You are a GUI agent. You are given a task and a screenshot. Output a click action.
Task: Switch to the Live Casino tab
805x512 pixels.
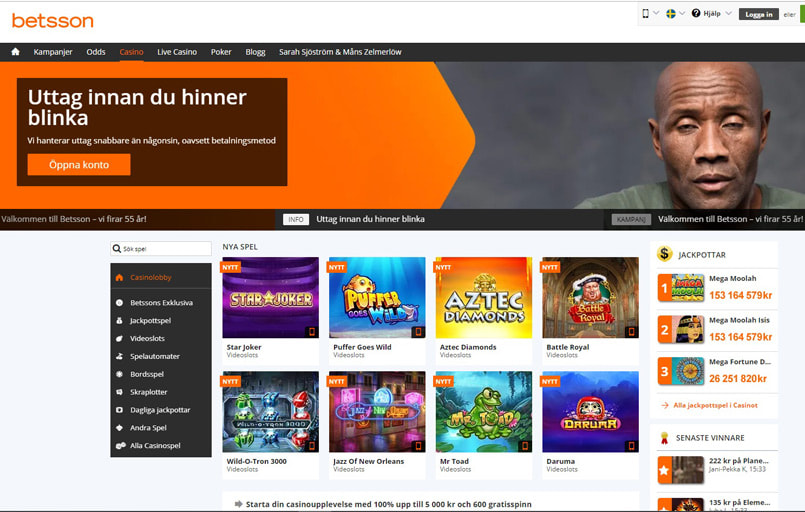click(177, 52)
